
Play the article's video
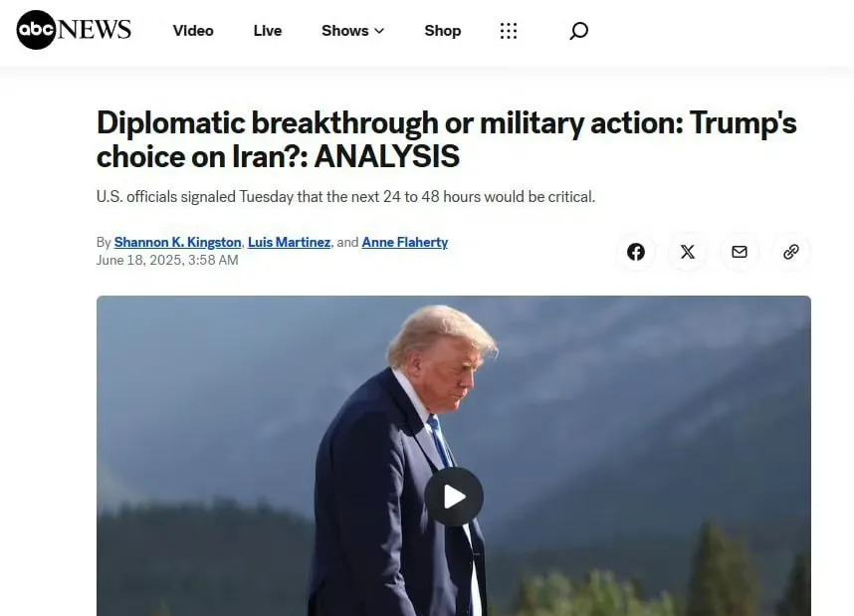454,497
